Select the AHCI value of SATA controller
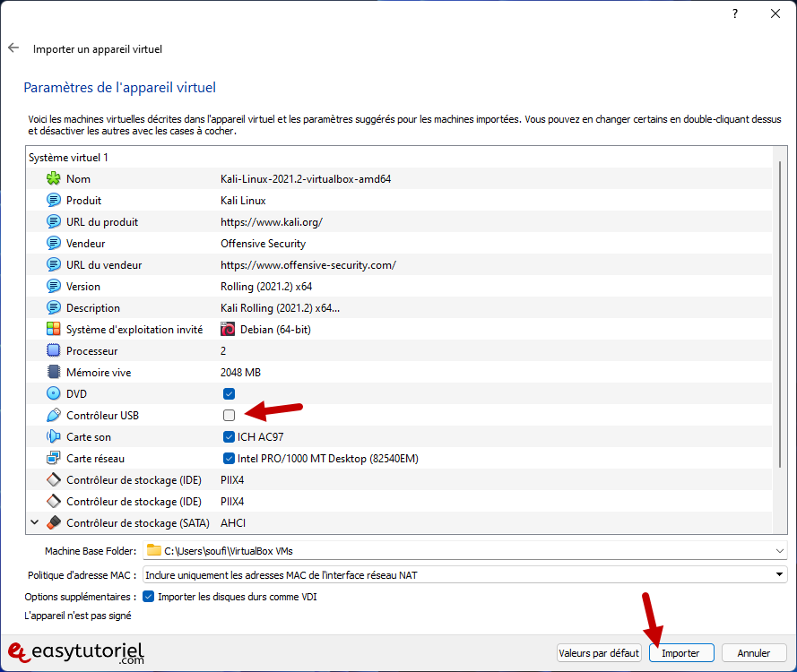Image resolution: width=797 pixels, height=672 pixels. [233, 522]
